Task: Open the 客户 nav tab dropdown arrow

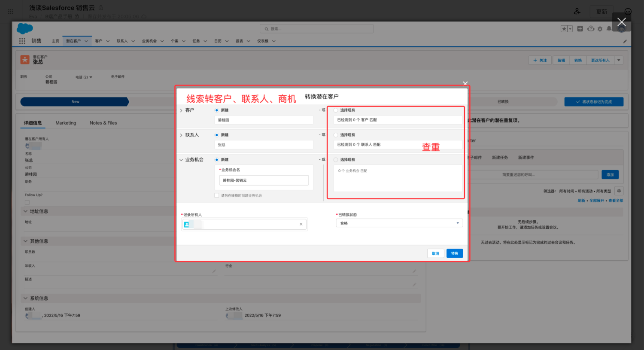Action: [x=108, y=41]
